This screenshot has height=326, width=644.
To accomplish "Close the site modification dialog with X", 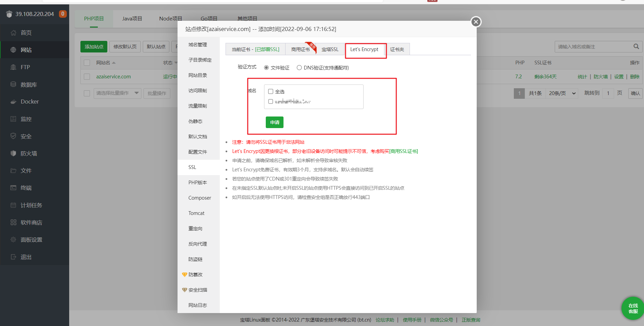I will (476, 22).
